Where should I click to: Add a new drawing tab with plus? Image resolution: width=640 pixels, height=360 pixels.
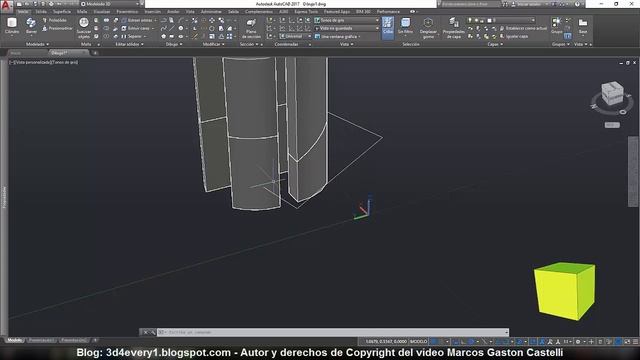(x=95, y=53)
